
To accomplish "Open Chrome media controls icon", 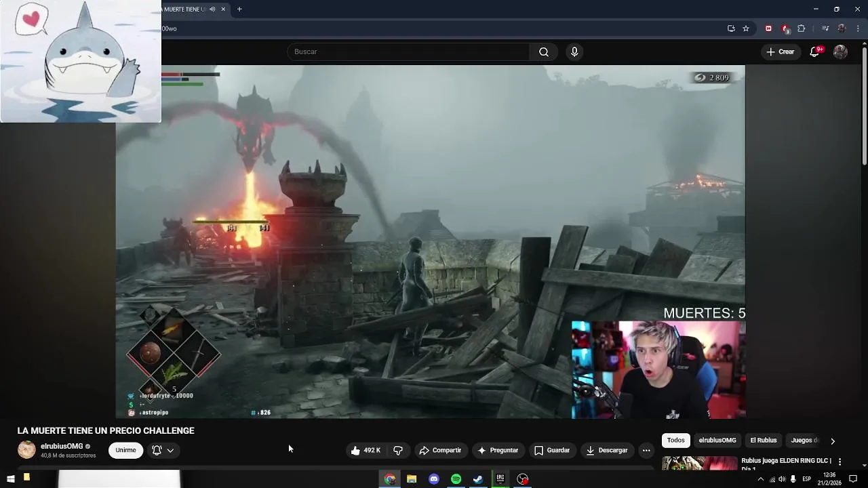I will click(825, 28).
